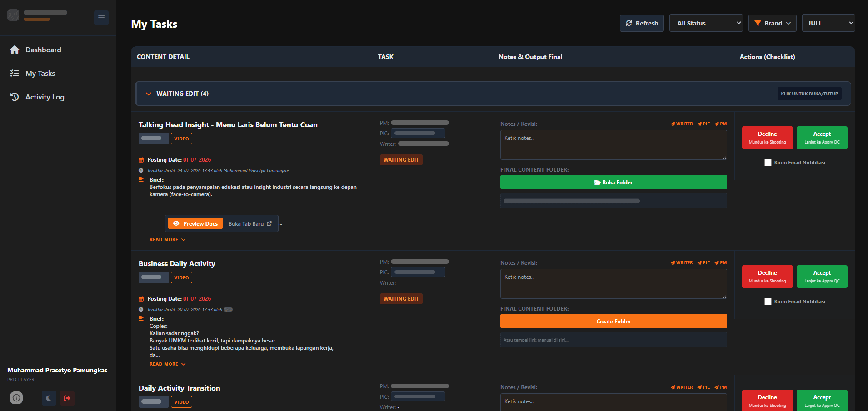The width and height of the screenshot is (868, 411).
Task: Click folder link field under Create Folder
Action: pyautogui.click(x=614, y=340)
